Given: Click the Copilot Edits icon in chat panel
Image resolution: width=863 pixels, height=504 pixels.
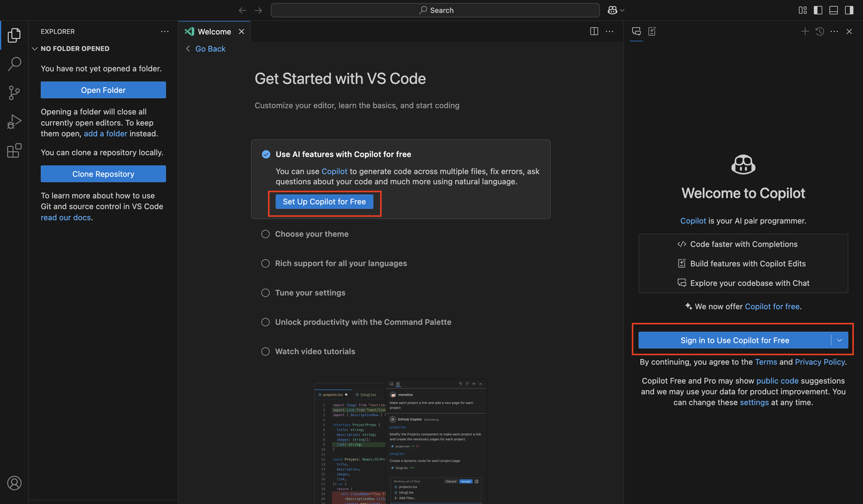Looking at the screenshot, I should 652,31.
